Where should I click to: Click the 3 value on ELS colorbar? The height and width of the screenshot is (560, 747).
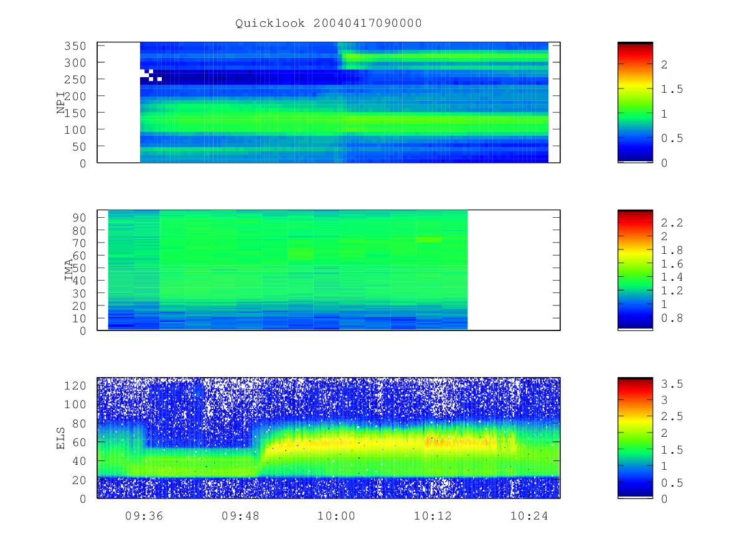click(664, 400)
